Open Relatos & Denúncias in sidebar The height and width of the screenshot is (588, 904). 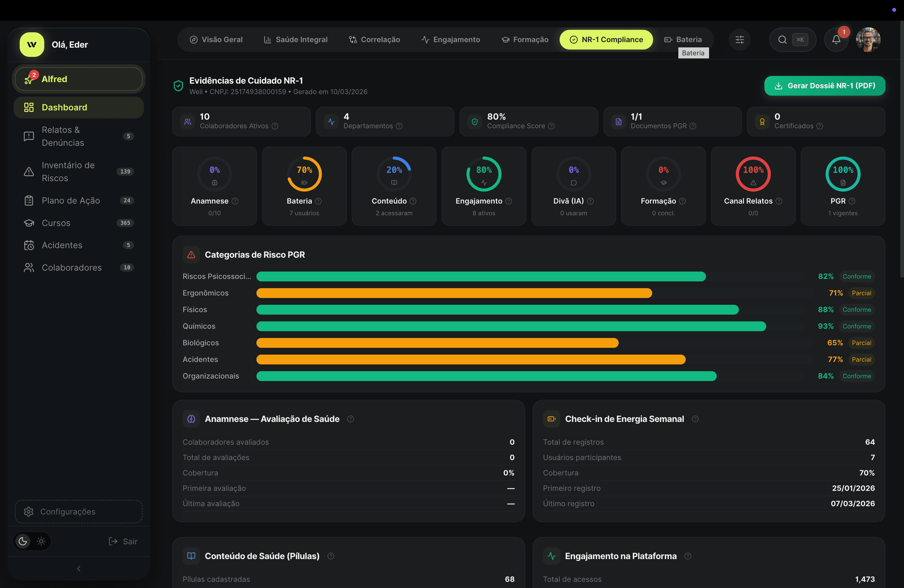tap(79, 136)
